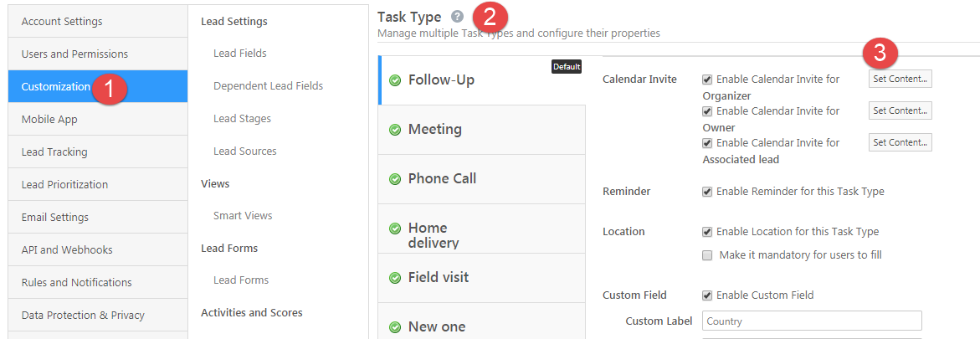Check Make it mandatory for users to fill
The width and height of the screenshot is (980, 339).
[x=707, y=255]
